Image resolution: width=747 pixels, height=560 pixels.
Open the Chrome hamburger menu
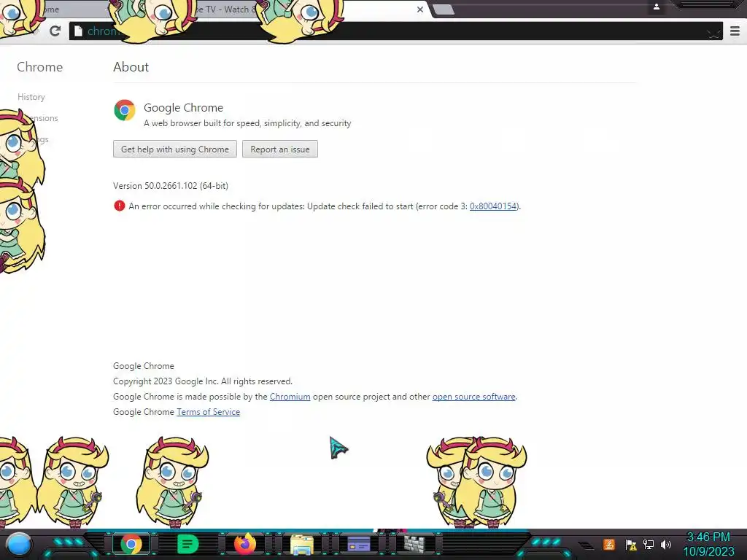pos(735,31)
